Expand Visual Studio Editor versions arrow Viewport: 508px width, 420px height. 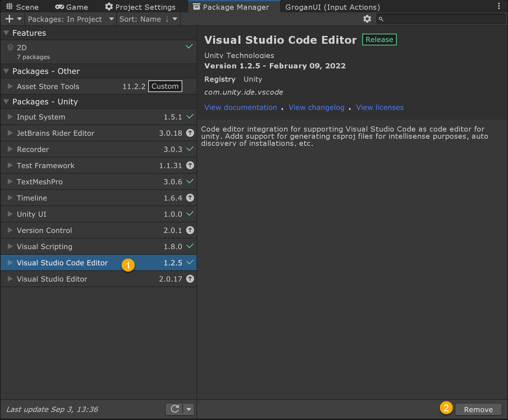(x=10, y=279)
